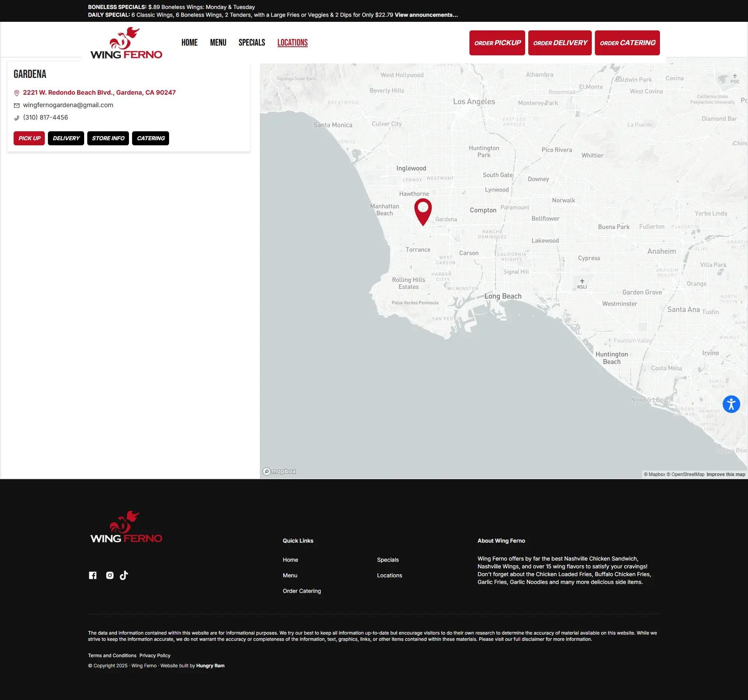Open the Gardena address link
748x700 pixels.
[x=99, y=92]
